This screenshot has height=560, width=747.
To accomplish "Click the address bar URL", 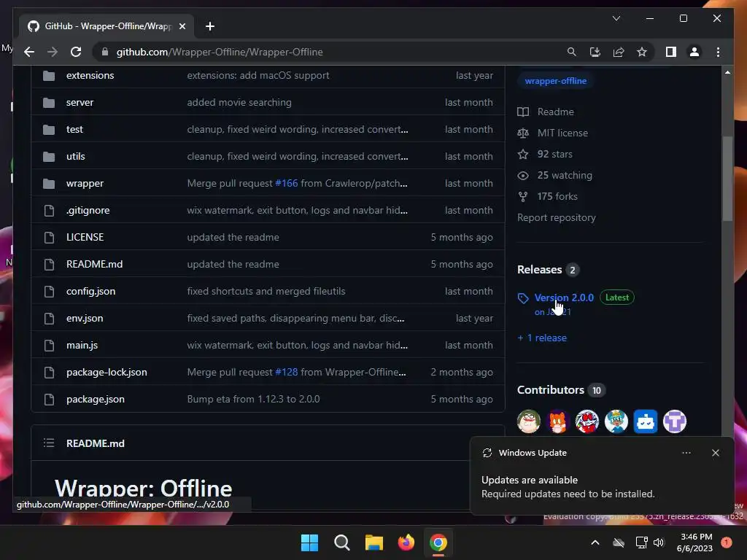I will coord(220,52).
